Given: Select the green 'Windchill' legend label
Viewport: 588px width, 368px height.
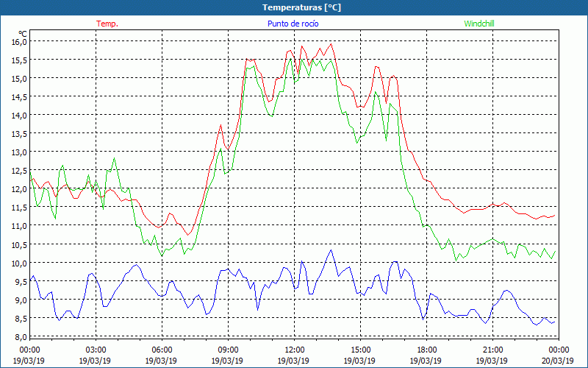Looking at the screenshot, I should tap(479, 24).
